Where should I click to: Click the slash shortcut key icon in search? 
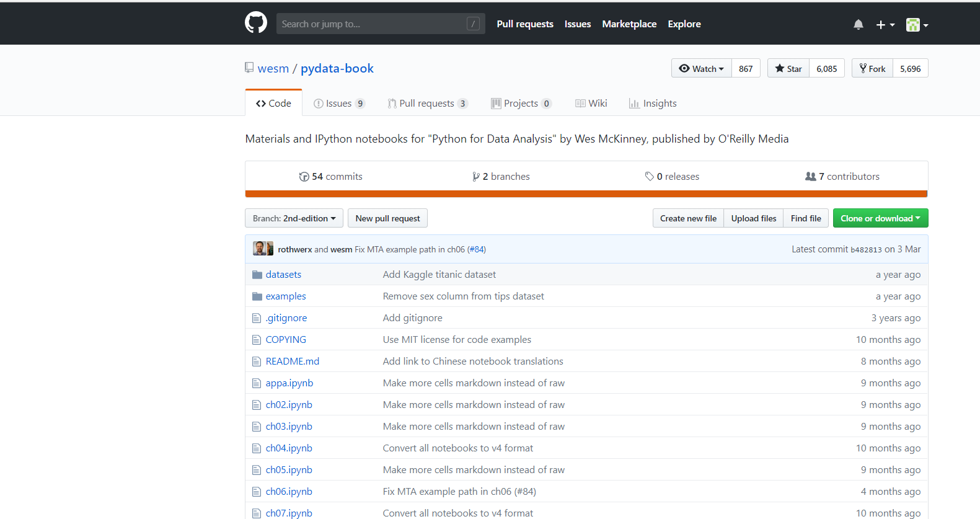tap(474, 24)
